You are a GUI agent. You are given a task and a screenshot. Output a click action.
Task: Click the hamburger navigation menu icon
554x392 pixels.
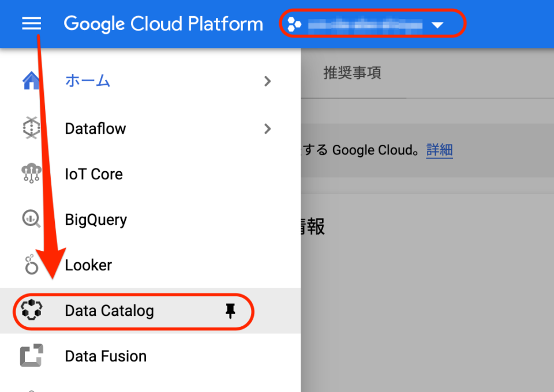[x=31, y=24]
